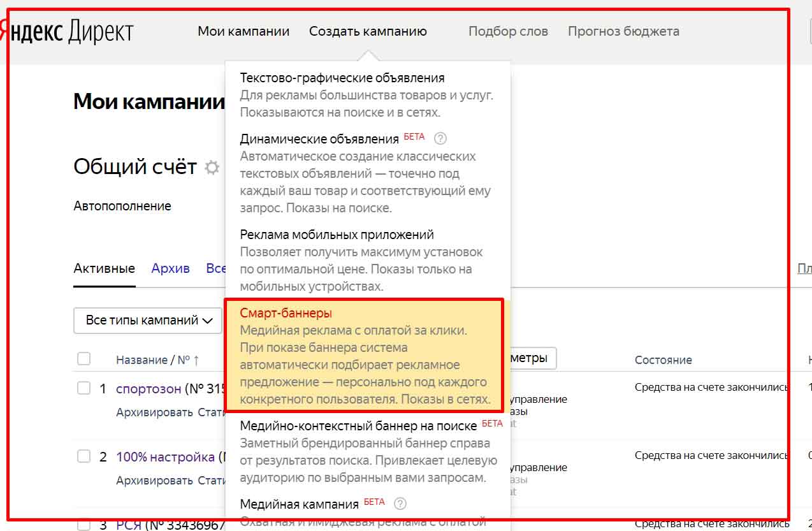Select Медийно-контекстный баннер на поиске

[358, 425]
